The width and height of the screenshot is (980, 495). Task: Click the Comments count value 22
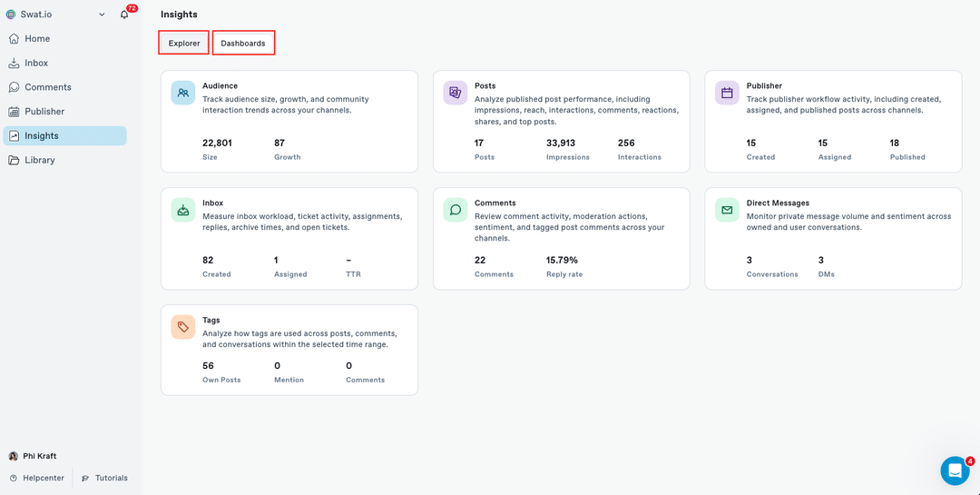[x=480, y=260]
